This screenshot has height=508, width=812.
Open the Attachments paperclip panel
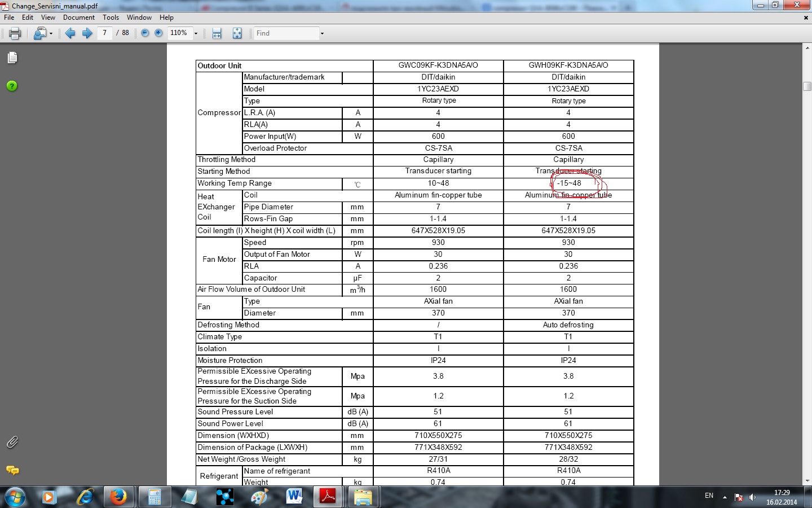click(12, 442)
